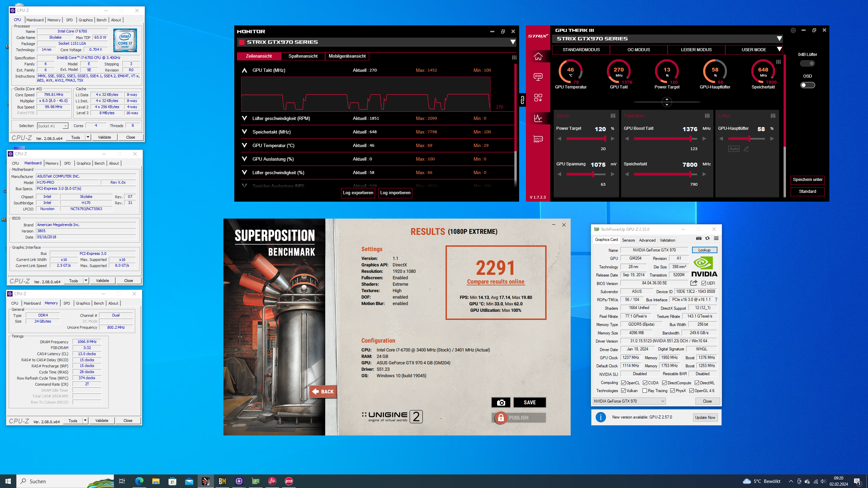Open the Lüfter panel settings sliders icon

pos(773,116)
